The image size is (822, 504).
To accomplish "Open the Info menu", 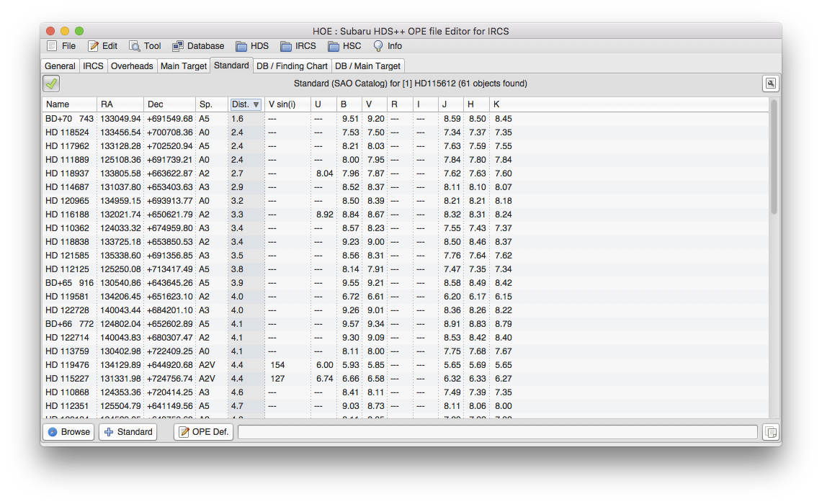I will coord(388,46).
